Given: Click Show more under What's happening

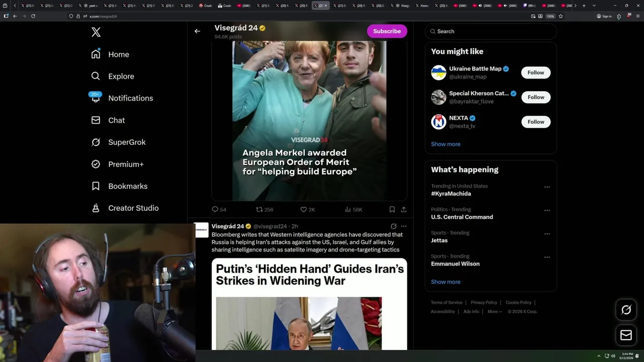Looking at the screenshot, I should (x=446, y=282).
